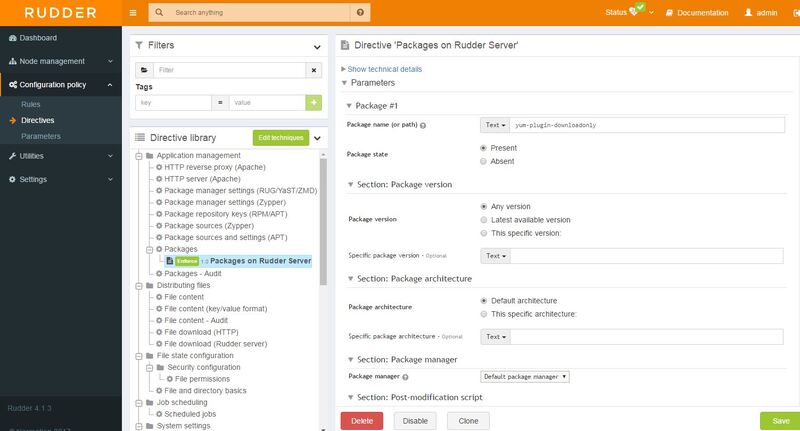Collapse Section: Post-modification script

(350, 397)
